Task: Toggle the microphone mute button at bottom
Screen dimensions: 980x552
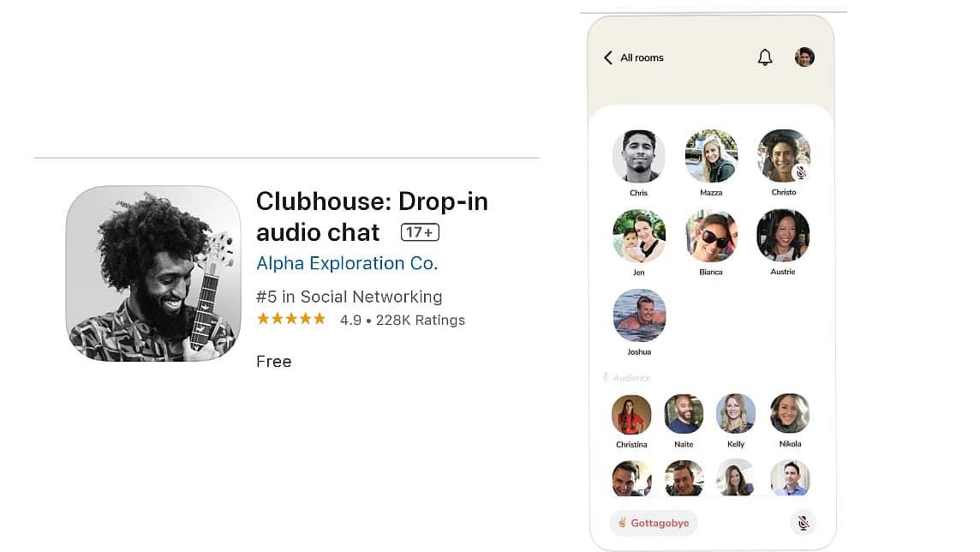Action: 804,523
